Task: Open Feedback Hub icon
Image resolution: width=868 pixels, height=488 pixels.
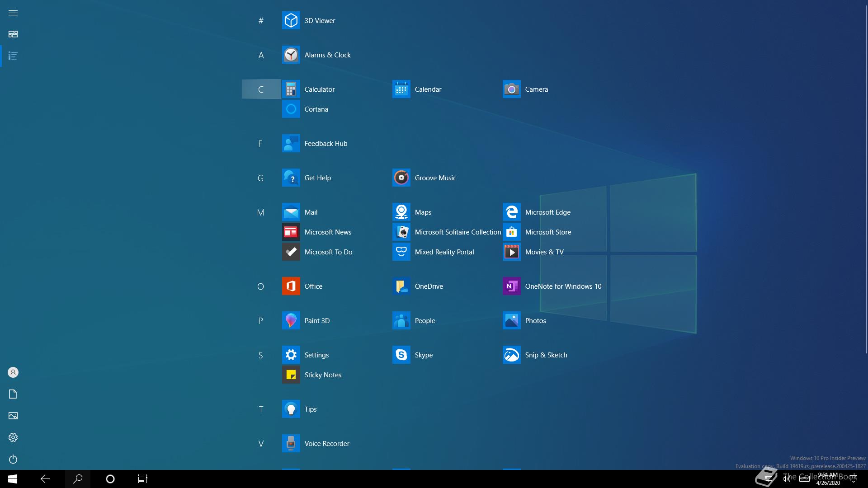Action: 291,143
